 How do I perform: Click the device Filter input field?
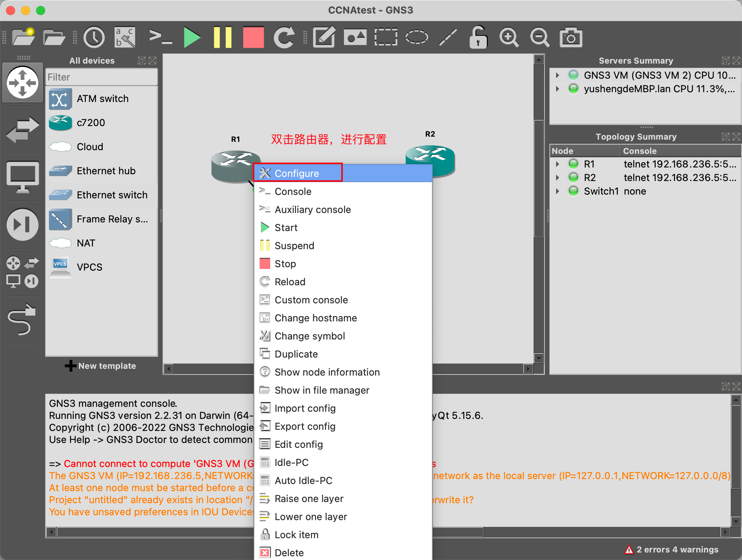[101, 77]
